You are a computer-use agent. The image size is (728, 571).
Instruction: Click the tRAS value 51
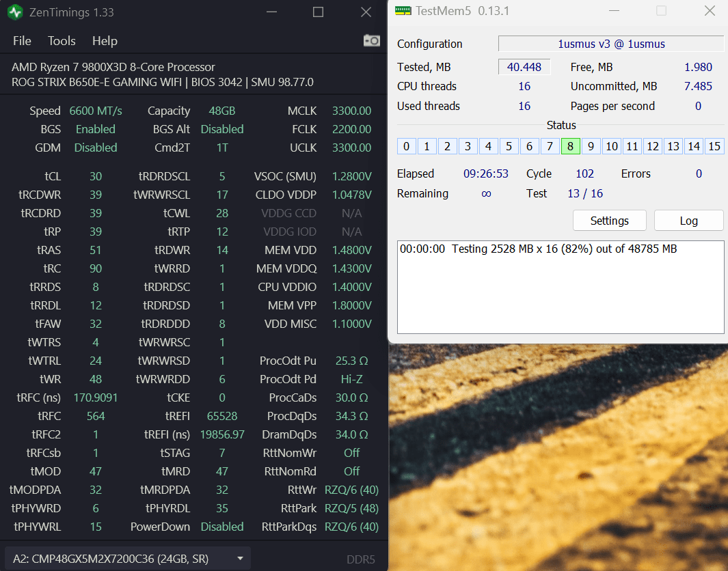(96, 250)
